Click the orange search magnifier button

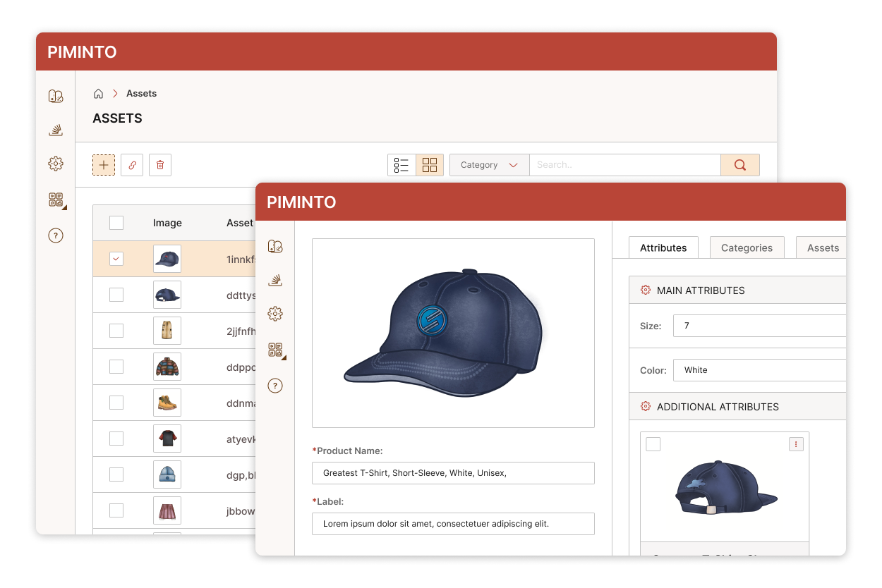(739, 165)
